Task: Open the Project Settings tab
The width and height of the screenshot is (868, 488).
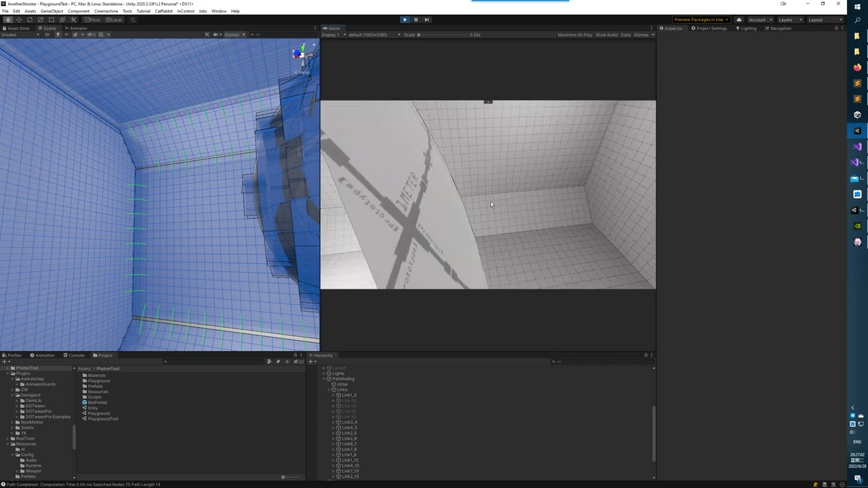Action: click(x=709, y=28)
